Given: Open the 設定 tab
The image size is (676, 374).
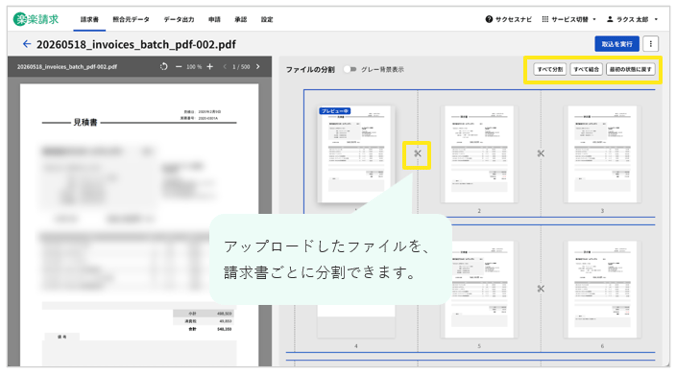Looking at the screenshot, I should point(266,19).
